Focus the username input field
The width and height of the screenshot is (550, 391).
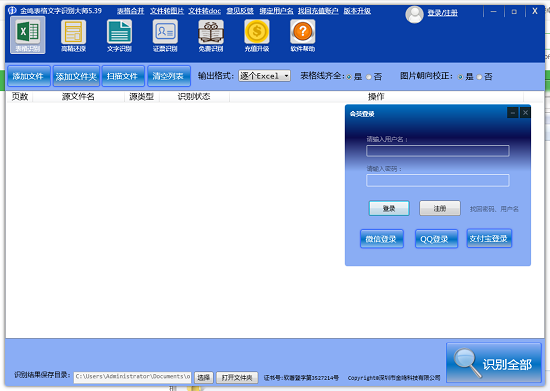point(438,151)
